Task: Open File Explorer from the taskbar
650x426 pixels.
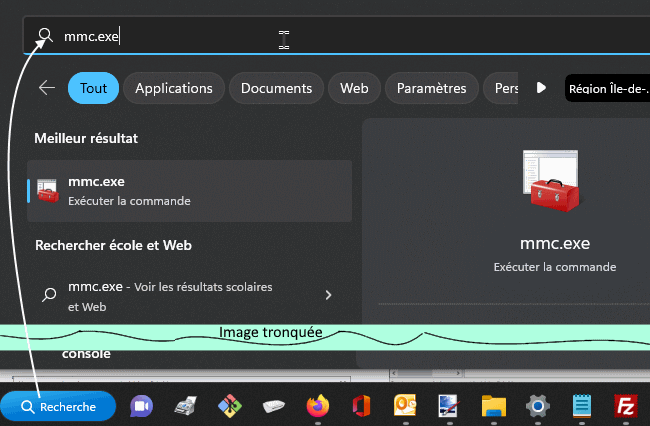Action: pyautogui.click(x=493, y=406)
